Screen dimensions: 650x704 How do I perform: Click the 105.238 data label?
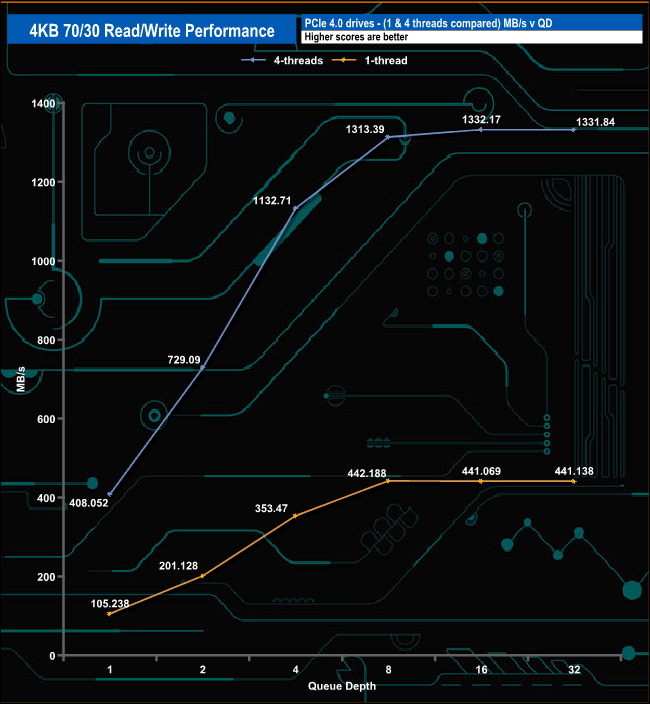click(110, 604)
